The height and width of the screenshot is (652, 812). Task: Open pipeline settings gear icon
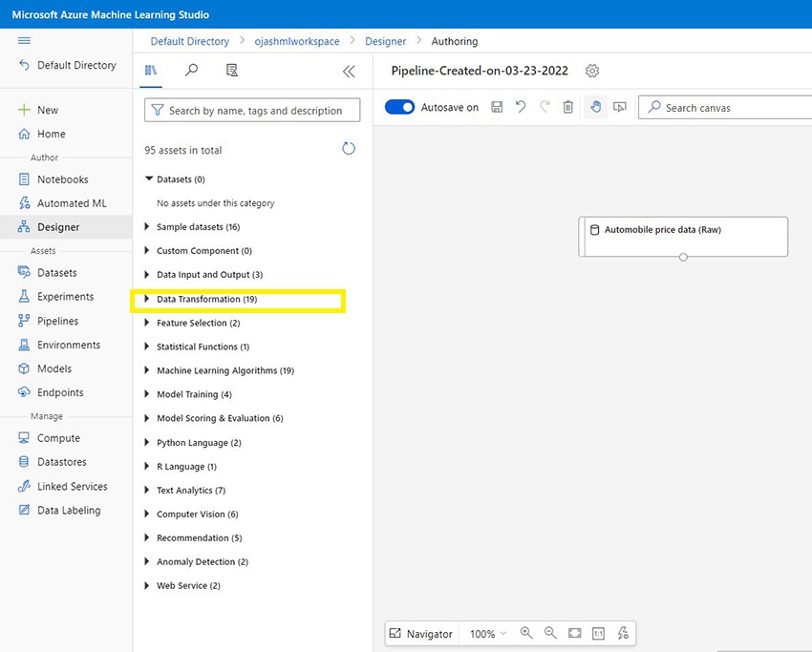coord(592,71)
